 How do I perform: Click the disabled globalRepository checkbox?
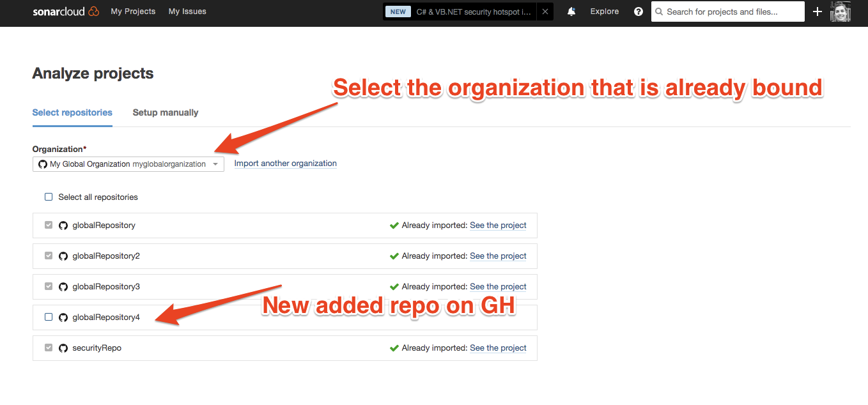point(49,225)
